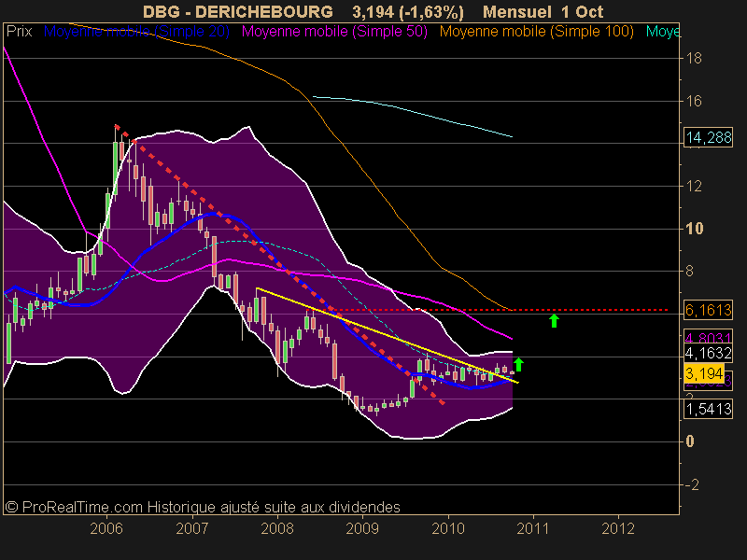This screenshot has width=747, height=560.
Task: Click the 2012 label on the time axis
Action: click(x=618, y=528)
